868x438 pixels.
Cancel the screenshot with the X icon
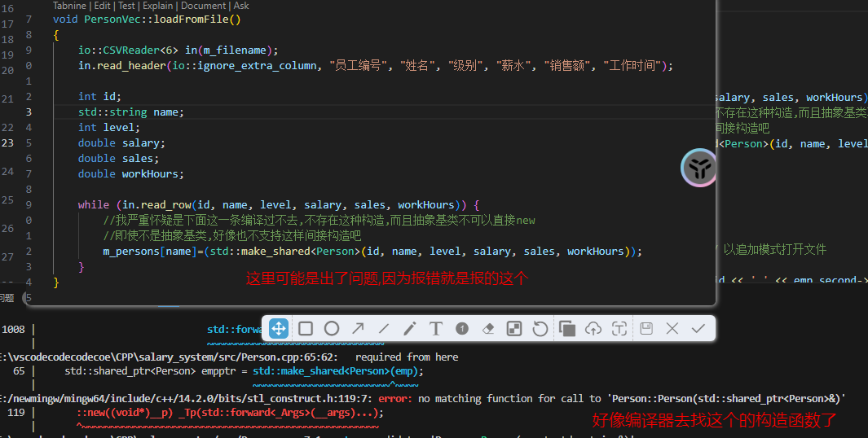[x=672, y=329]
